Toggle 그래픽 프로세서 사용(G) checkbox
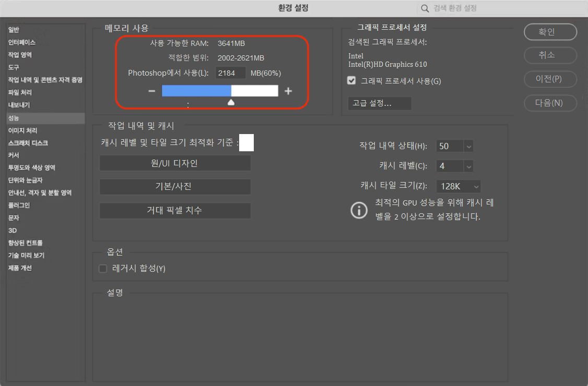This screenshot has width=588, height=386. coord(351,80)
